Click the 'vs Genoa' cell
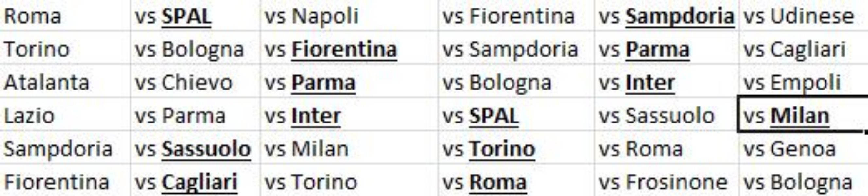 tap(790, 149)
